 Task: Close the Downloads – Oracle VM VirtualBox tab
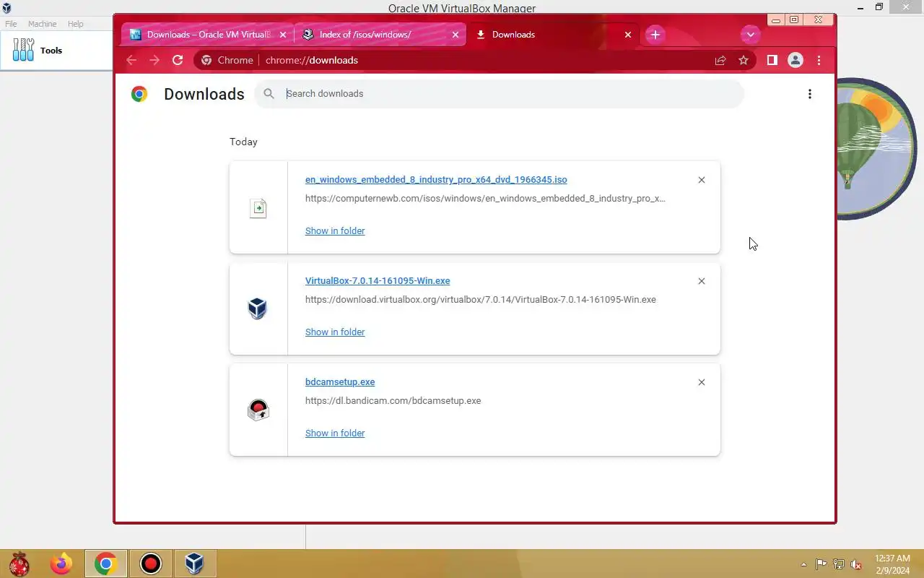283,35
